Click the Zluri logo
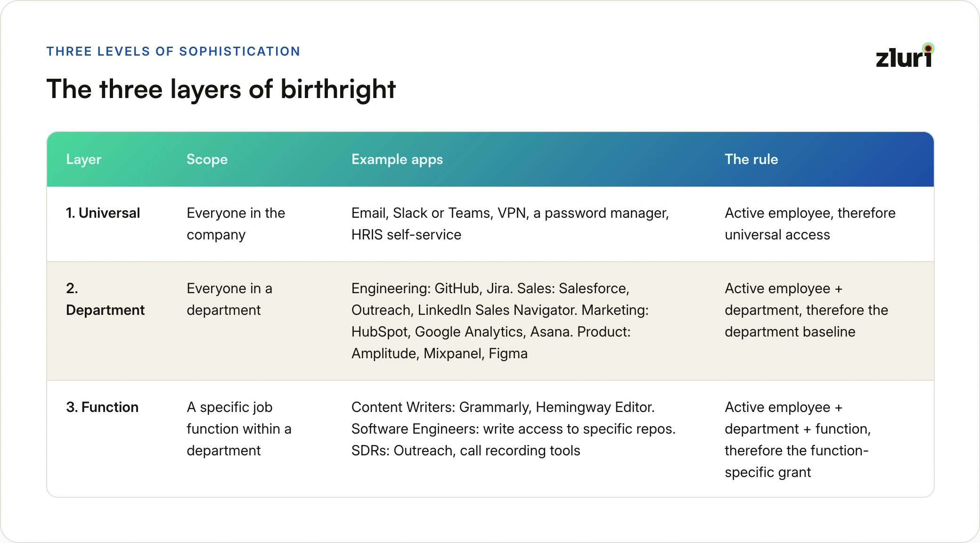 [905, 56]
